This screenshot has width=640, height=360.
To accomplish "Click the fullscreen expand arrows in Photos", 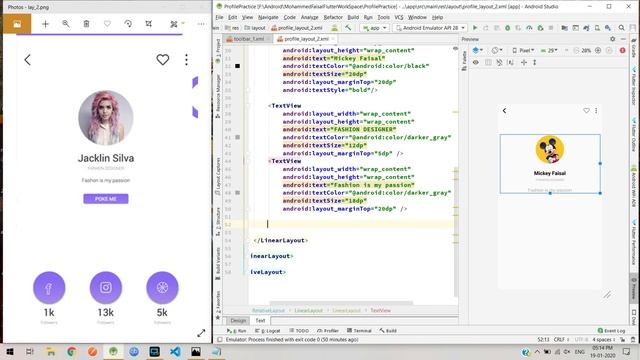I will (x=201, y=333).
